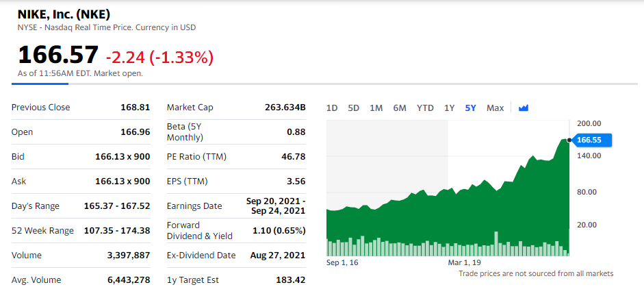The width and height of the screenshot is (644, 298).
Task: Click the Day's Range value 165.37 - 167.52
Action: coord(117,206)
